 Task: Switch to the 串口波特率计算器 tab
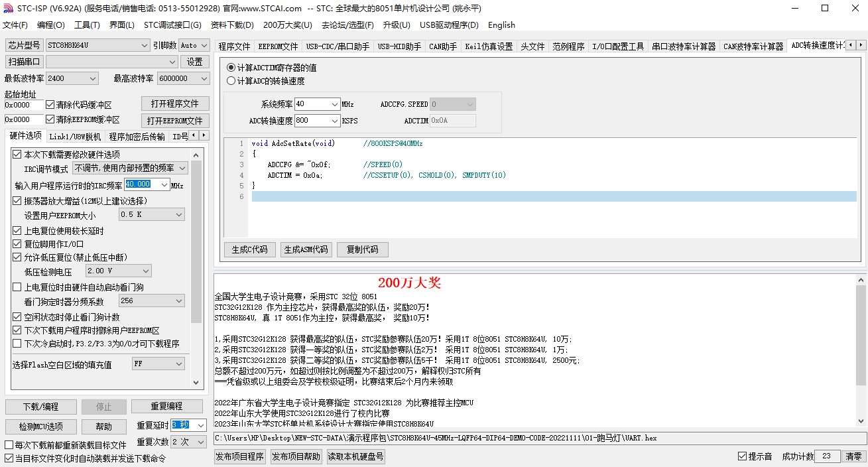coord(684,46)
